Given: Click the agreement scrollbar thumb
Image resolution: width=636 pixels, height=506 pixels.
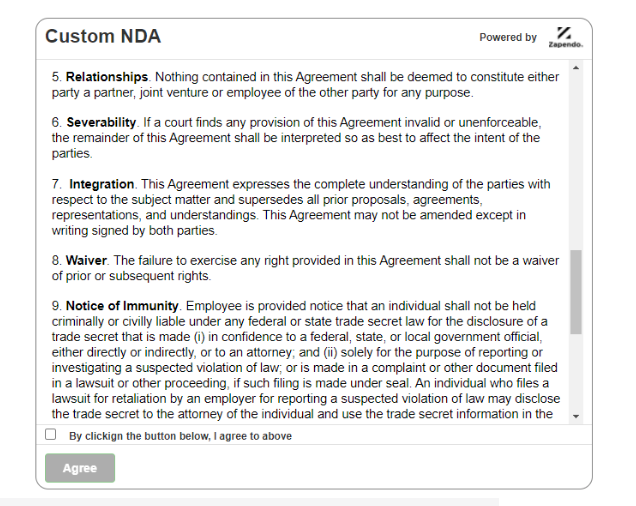Looking at the screenshot, I should pyautogui.click(x=576, y=292).
